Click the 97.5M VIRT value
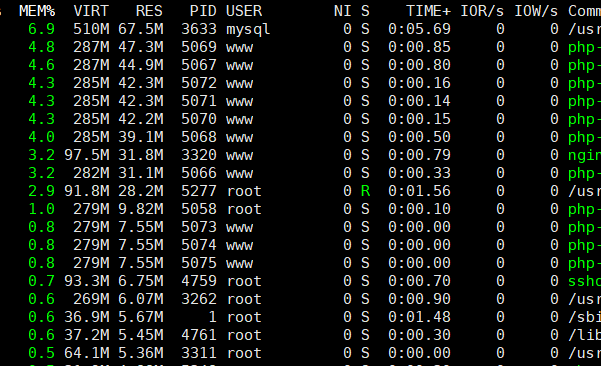This screenshot has width=601, height=366. [87, 155]
